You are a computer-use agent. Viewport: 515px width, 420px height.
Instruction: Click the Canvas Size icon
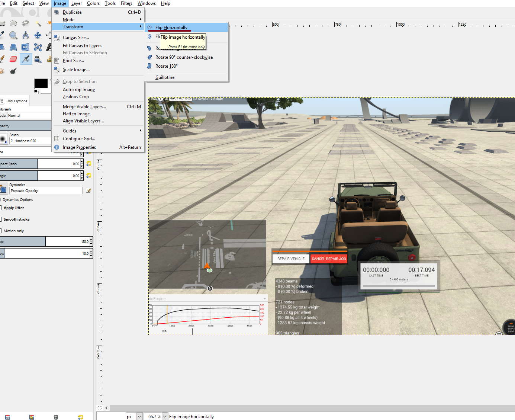click(57, 38)
